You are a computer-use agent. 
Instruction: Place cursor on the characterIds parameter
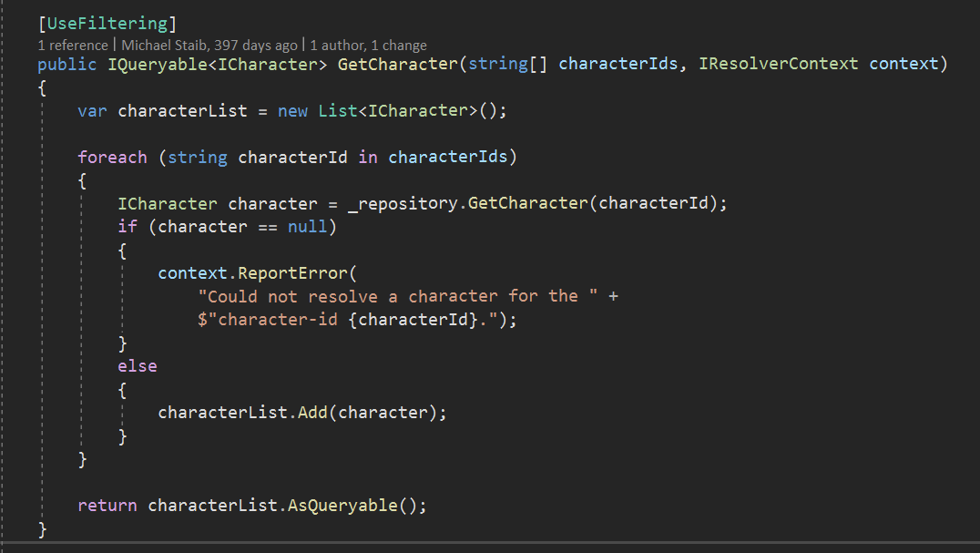tap(617, 63)
